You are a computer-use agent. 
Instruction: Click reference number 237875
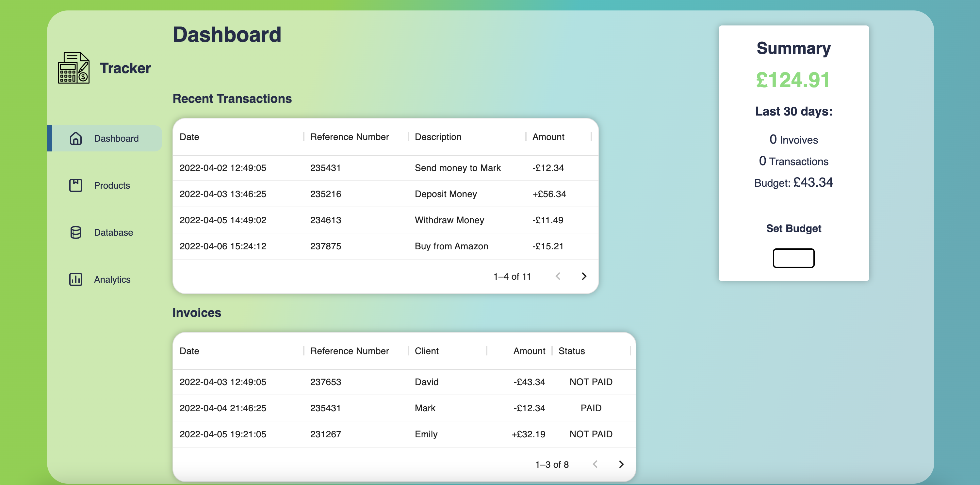click(325, 246)
